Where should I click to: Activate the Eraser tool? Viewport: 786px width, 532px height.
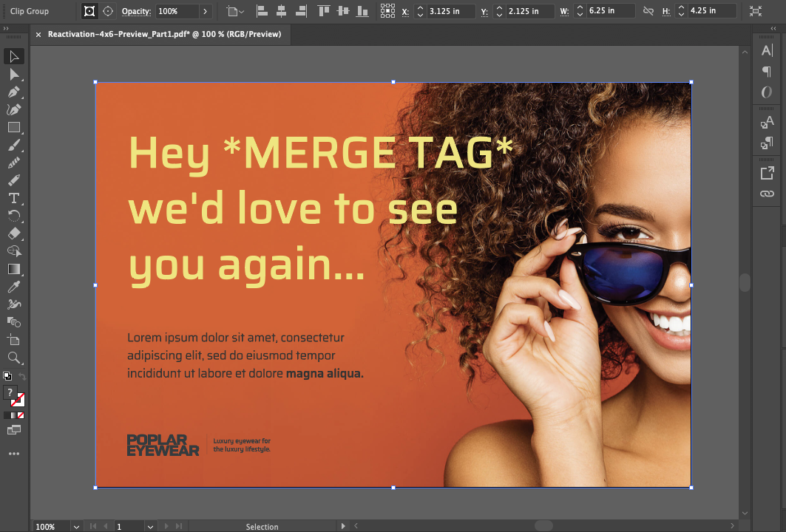pos(13,233)
